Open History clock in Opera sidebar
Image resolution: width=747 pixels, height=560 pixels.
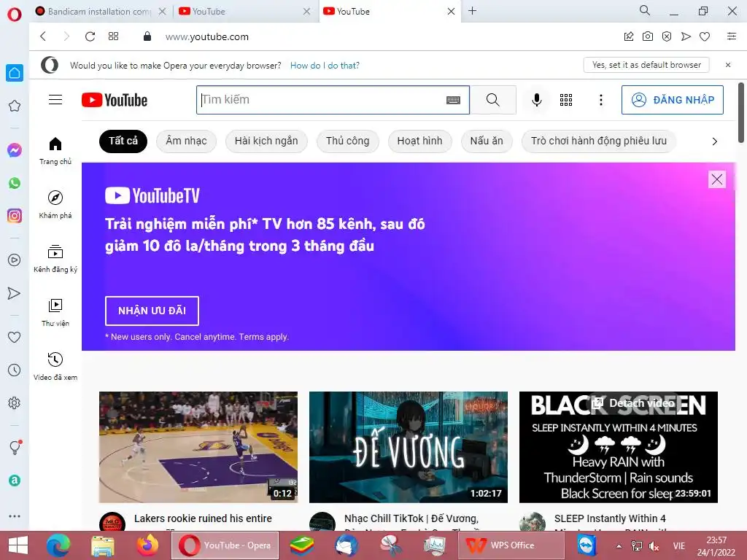pyautogui.click(x=15, y=370)
